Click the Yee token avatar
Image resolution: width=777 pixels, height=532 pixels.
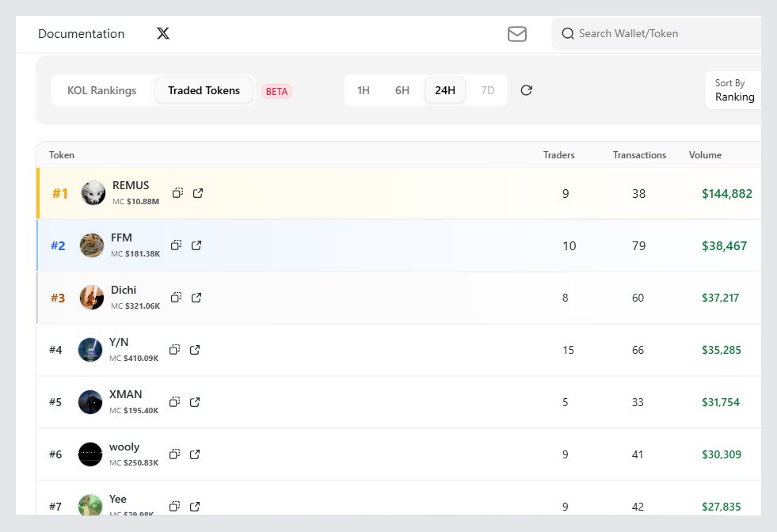coord(90,505)
